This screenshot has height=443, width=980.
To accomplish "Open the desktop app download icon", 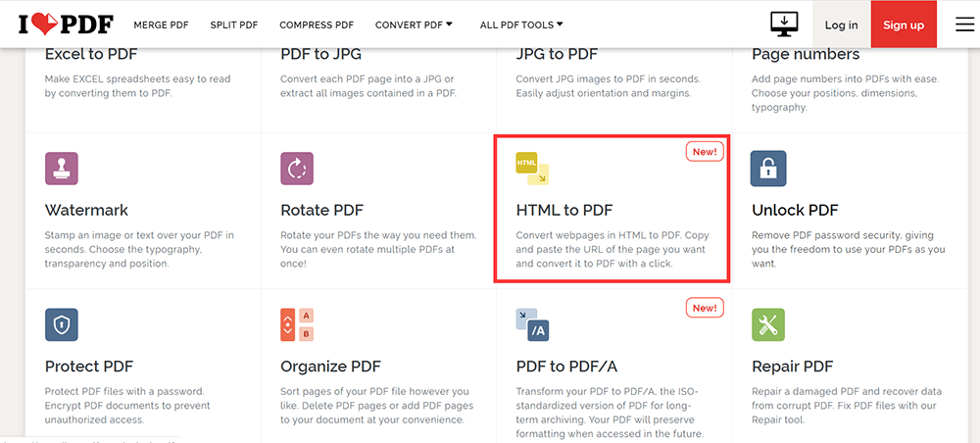I will point(784,24).
